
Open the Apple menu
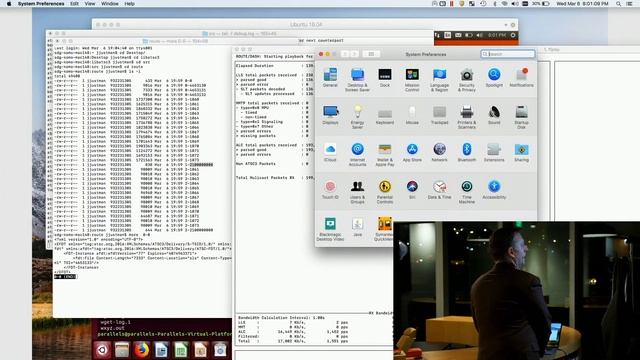coord(9,4)
